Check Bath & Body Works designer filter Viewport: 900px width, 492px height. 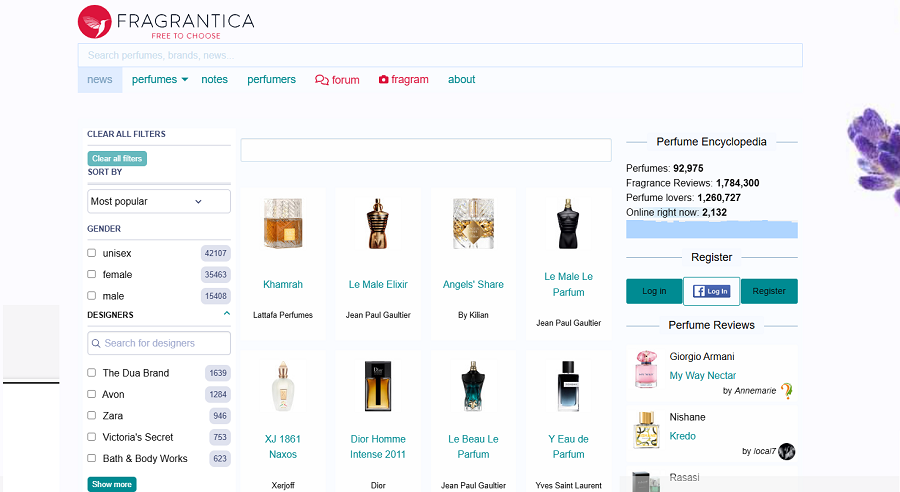click(x=91, y=458)
